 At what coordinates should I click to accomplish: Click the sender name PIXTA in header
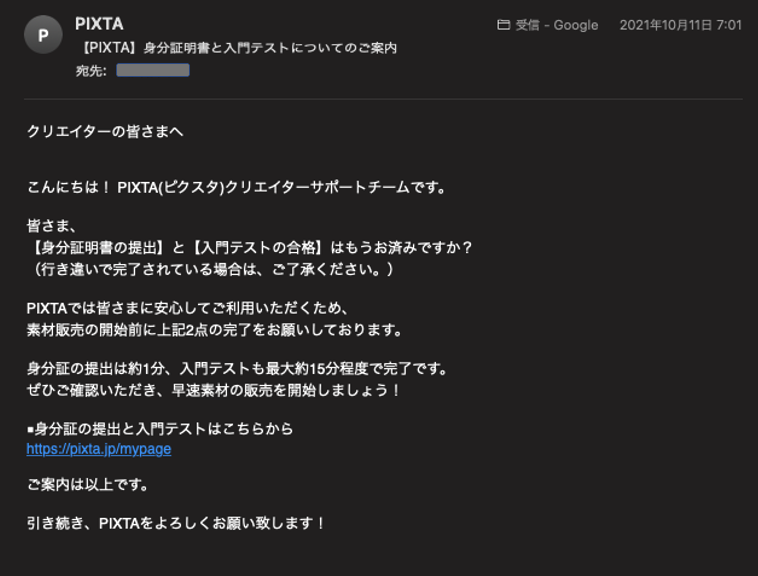[99, 24]
